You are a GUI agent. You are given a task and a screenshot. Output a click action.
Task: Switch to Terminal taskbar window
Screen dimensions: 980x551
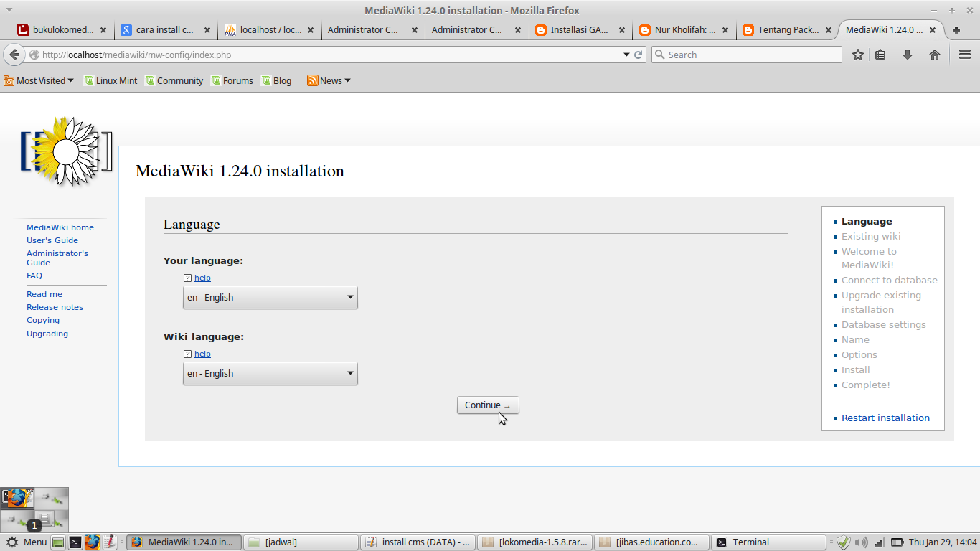(769, 542)
